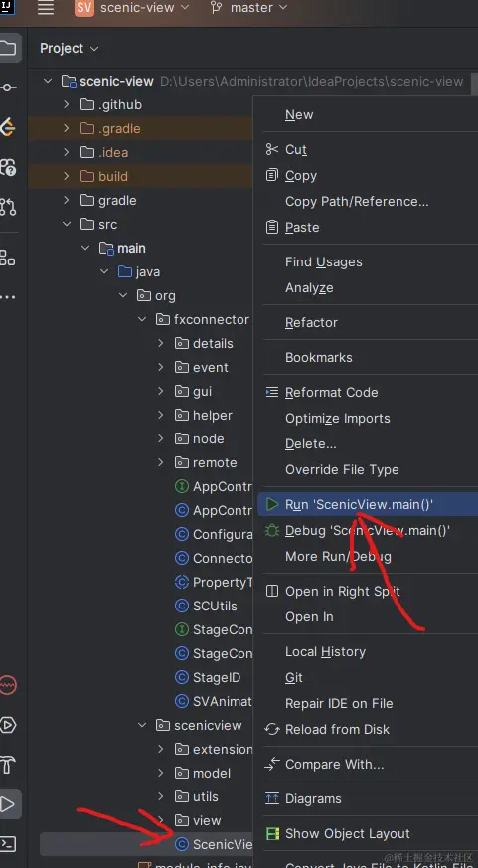Open the master branch dropdown
The width and height of the screenshot is (478, 868).
click(249, 8)
